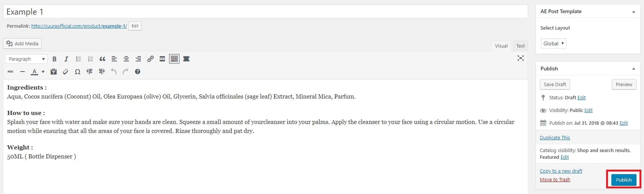The width and height of the screenshot is (644, 194).
Task: Click the blue Publish button
Action: click(624, 180)
